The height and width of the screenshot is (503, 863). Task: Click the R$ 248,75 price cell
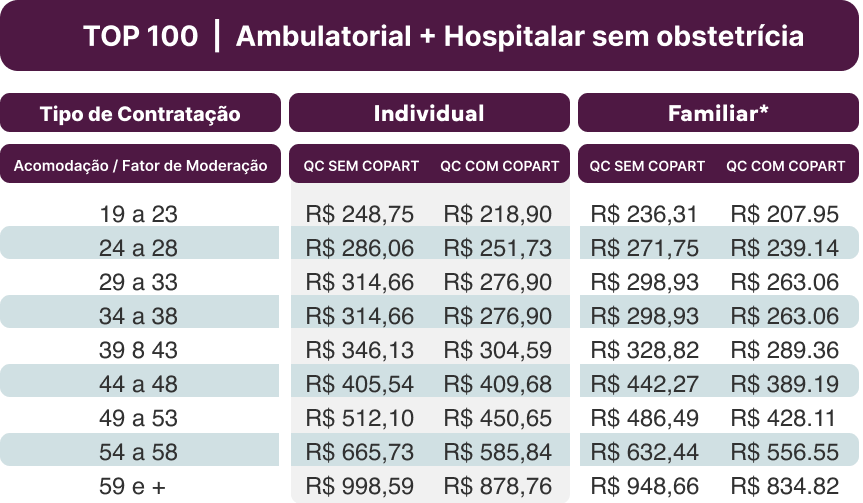click(360, 214)
